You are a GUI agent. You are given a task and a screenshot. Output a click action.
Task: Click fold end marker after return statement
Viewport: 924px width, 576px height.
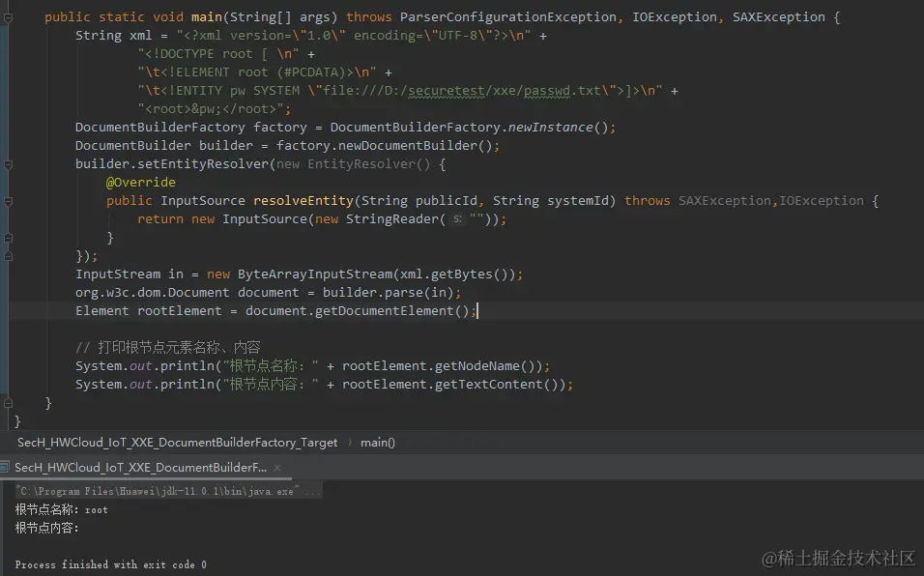[9, 238]
